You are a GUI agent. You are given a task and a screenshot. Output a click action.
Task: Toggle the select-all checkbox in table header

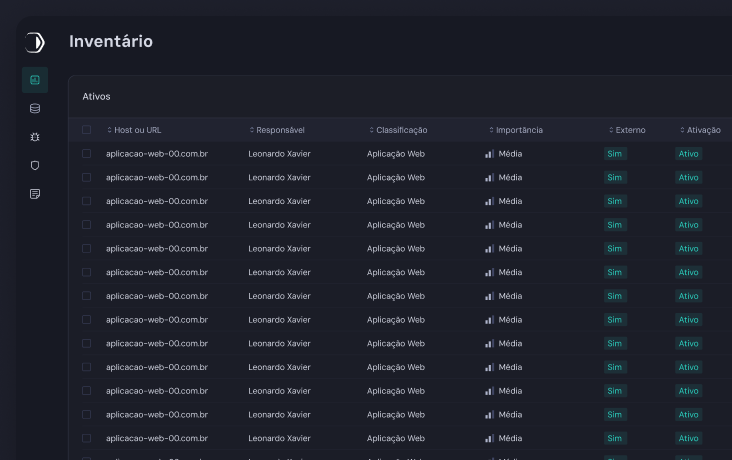pyautogui.click(x=86, y=130)
